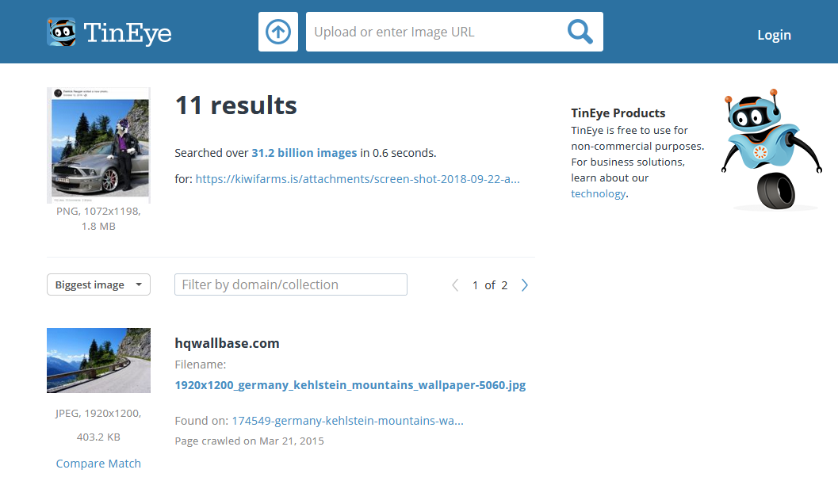Open the Biggest image sort dropdown
This screenshot has width=838, height=504.
tap(98, 284)
